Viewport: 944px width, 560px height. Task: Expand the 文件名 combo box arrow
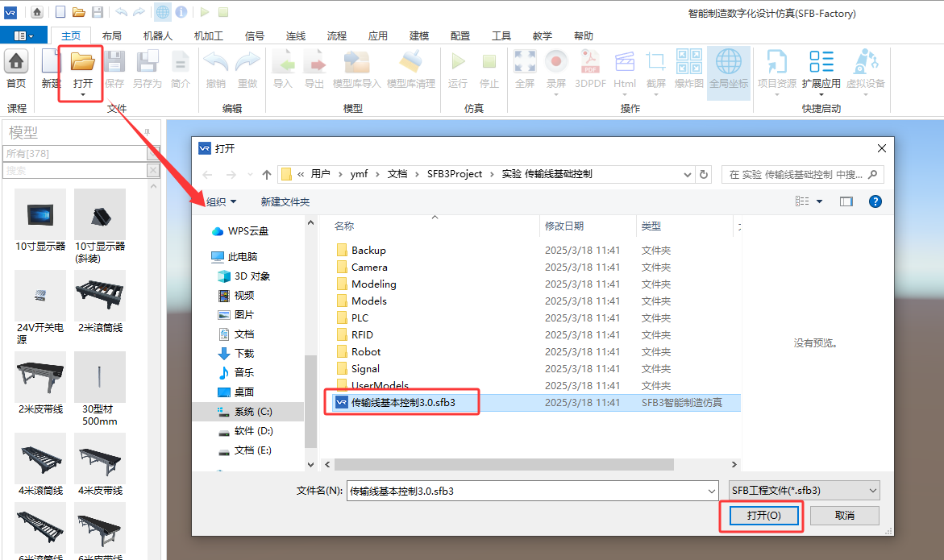coord(711,491)
